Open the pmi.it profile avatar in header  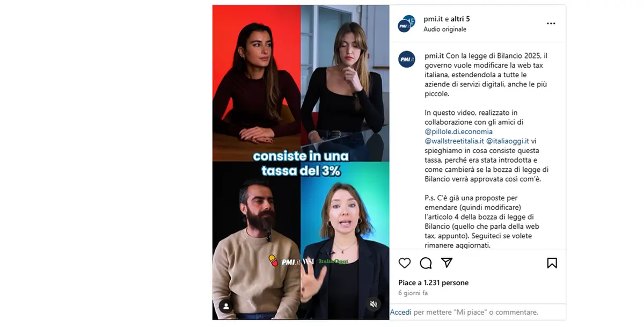(406, 24)
